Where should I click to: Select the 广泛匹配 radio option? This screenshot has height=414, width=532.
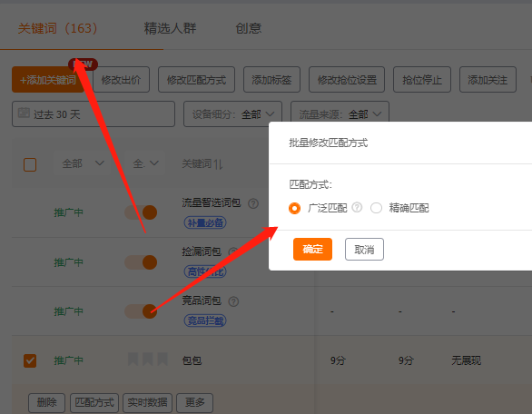coord(294,208)
